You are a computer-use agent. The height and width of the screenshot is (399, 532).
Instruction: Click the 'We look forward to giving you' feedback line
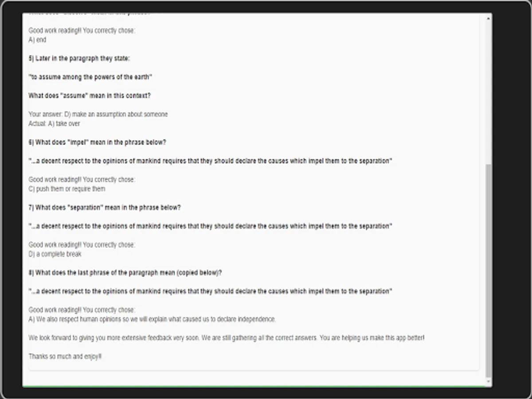(x=226, y=338)
